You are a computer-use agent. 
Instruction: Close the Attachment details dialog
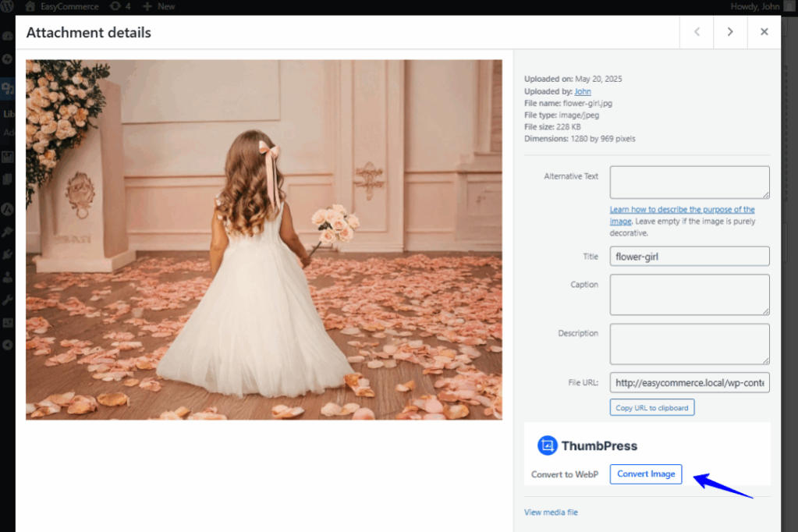click(764, 32)
